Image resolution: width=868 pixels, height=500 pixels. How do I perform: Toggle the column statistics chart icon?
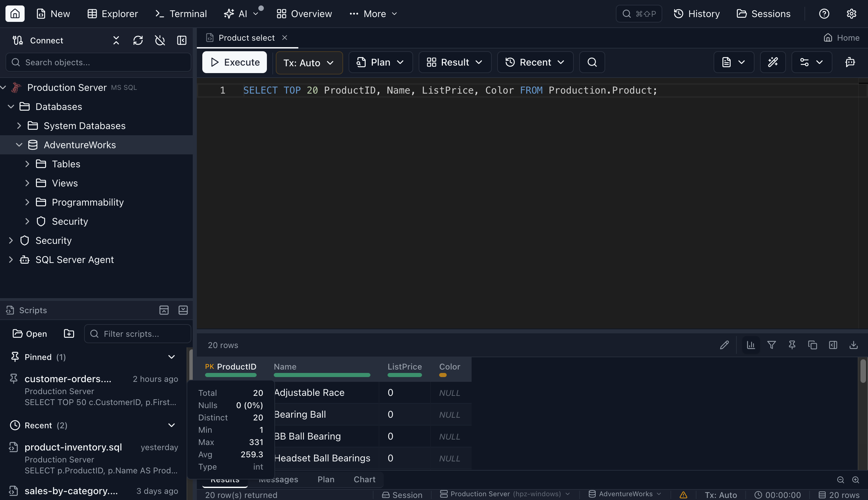(x=751, y=345)
